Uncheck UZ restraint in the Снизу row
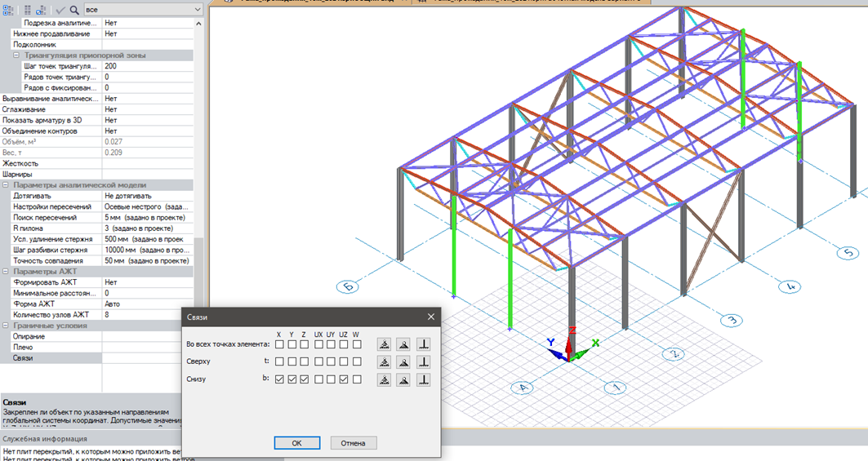Viewport: 868px width, 461px height. tap(344, 379)
